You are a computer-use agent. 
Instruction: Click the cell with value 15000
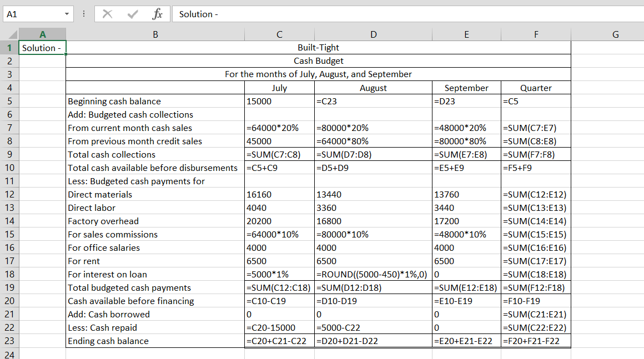[279, 101]
